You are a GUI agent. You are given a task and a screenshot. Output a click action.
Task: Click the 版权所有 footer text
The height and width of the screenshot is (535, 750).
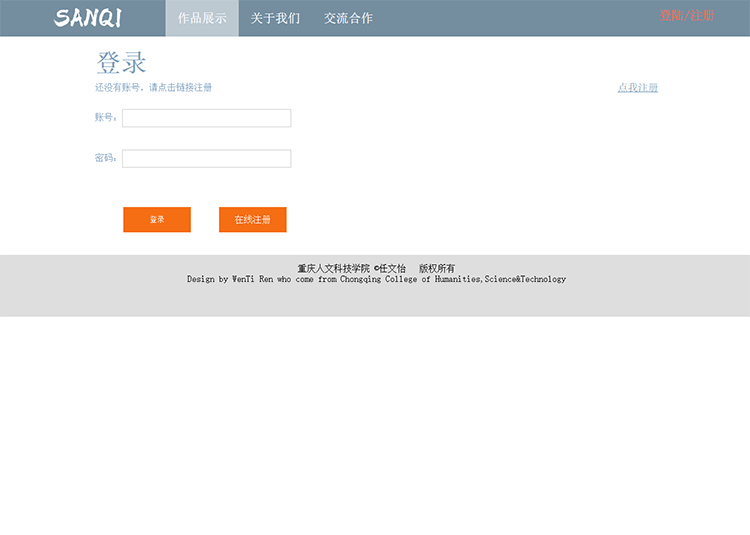(437, 268)
